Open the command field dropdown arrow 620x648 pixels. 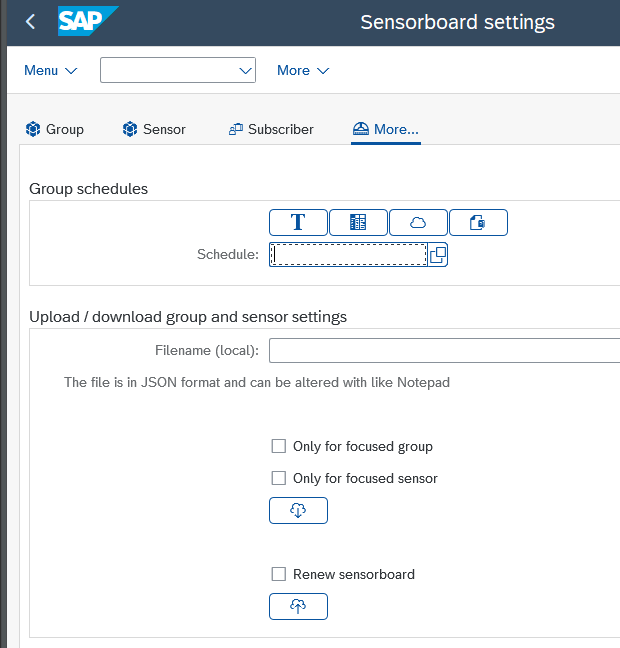click(245, 70)
